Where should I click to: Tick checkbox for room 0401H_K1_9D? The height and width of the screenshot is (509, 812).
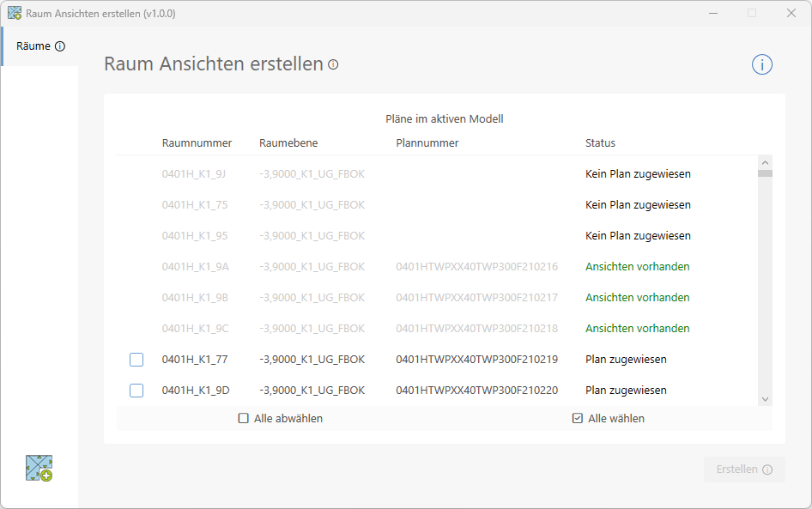click(136, 391)
